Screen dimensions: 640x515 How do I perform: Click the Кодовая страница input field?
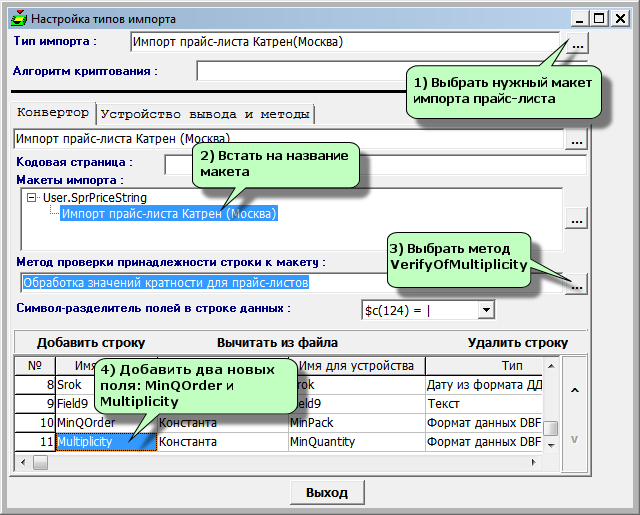[376, 165]
